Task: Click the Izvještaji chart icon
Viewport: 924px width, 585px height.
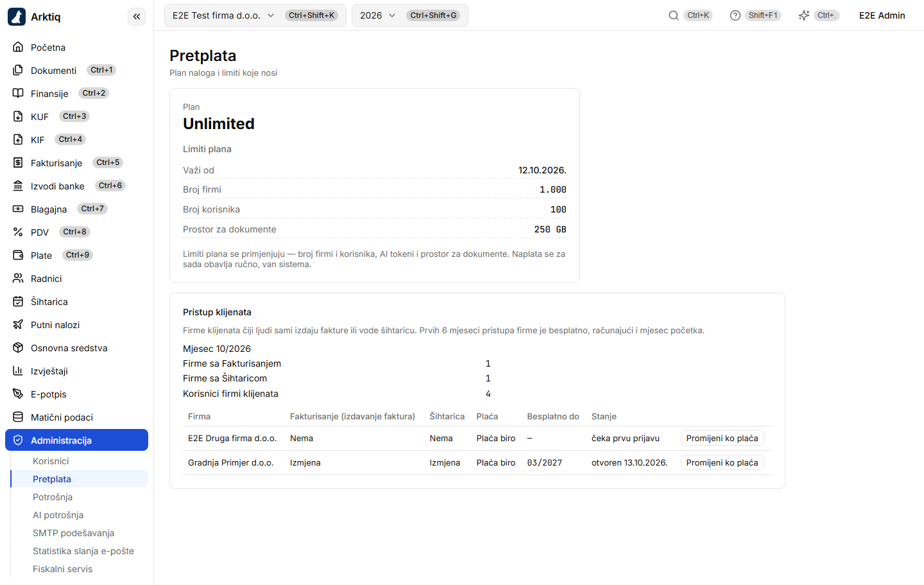Action: coord(18,371)
